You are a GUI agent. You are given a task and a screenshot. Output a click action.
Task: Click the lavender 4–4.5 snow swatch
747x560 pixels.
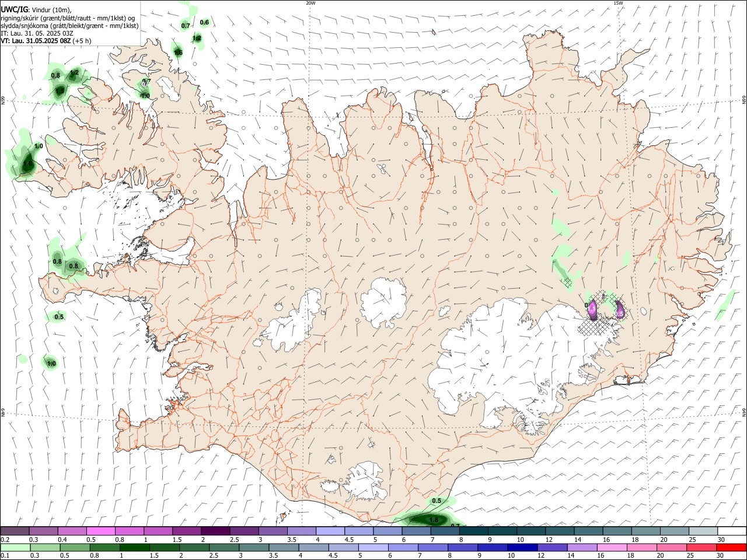(330, 531)
